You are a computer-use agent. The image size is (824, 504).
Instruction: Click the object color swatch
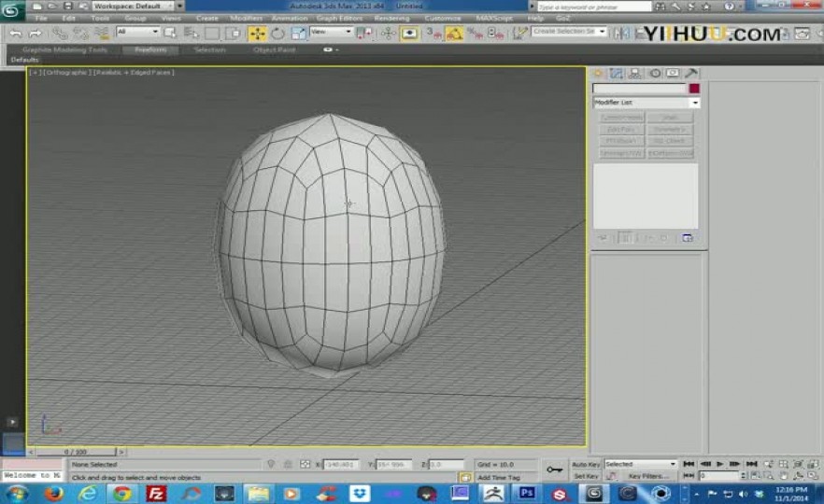[x=694, y=89]
